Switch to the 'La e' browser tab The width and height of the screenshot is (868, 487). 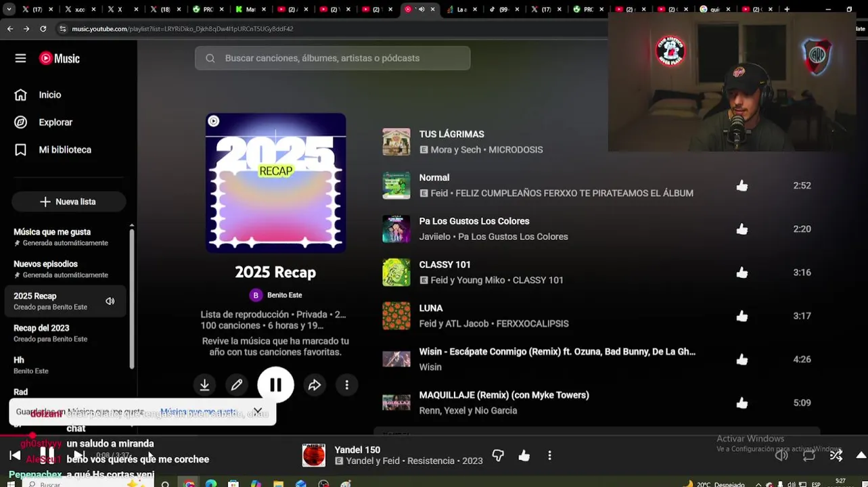click(461, 9)
